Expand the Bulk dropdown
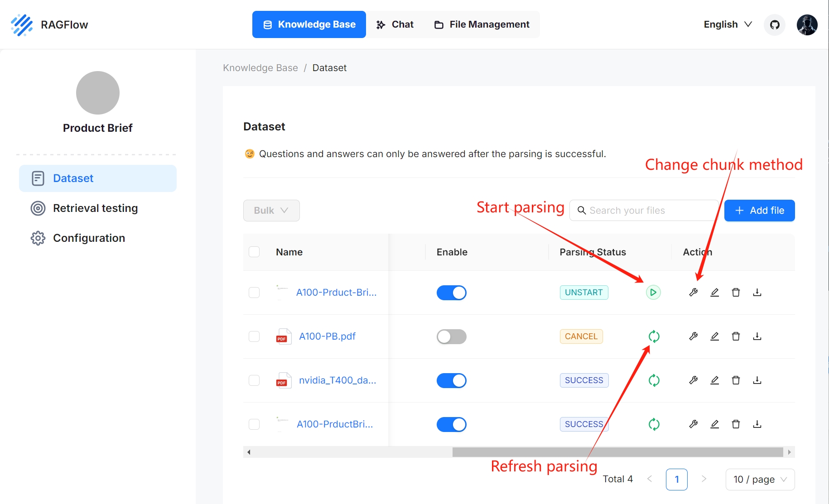Image resolution: width=829 pixels, height=504 pixels. [x=271, y=211]
